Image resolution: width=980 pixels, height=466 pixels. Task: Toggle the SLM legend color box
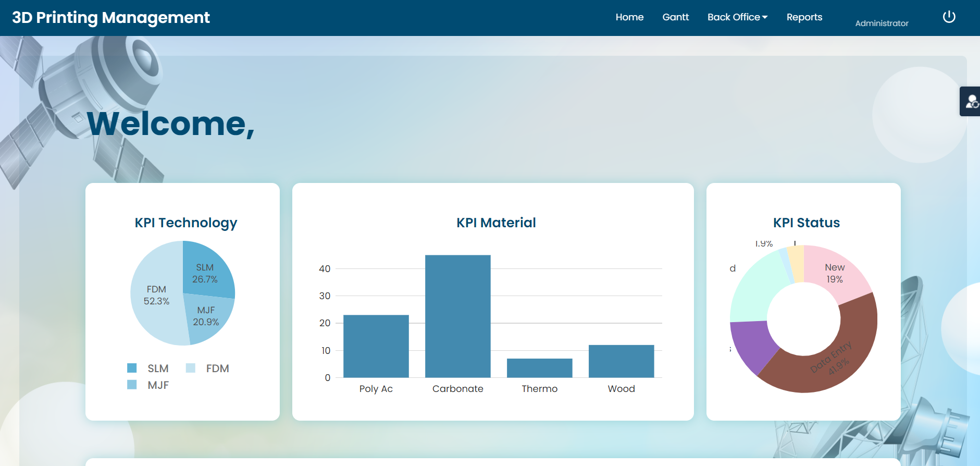[132, 369]
